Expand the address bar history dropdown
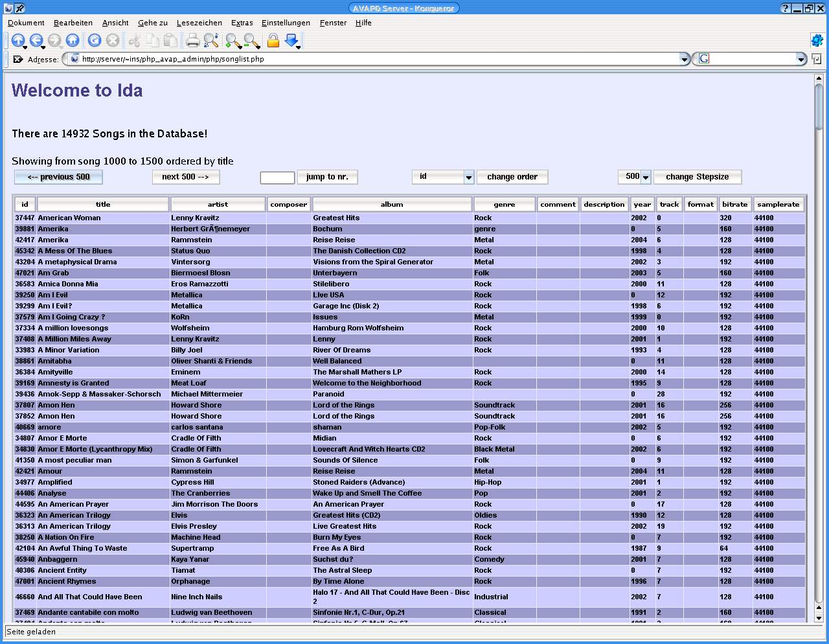The width and height of the screenshot is (829, 644). pyautogui.click(x=685, y=59)
